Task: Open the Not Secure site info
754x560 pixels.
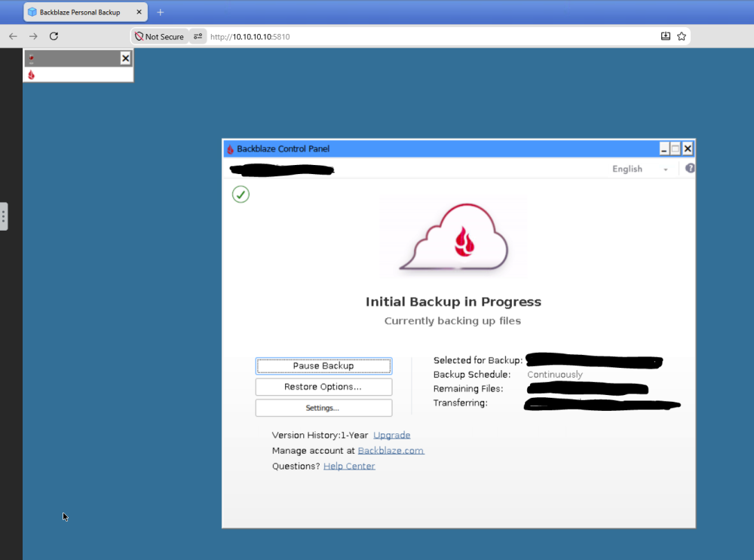Action: [x=159, y=36]
